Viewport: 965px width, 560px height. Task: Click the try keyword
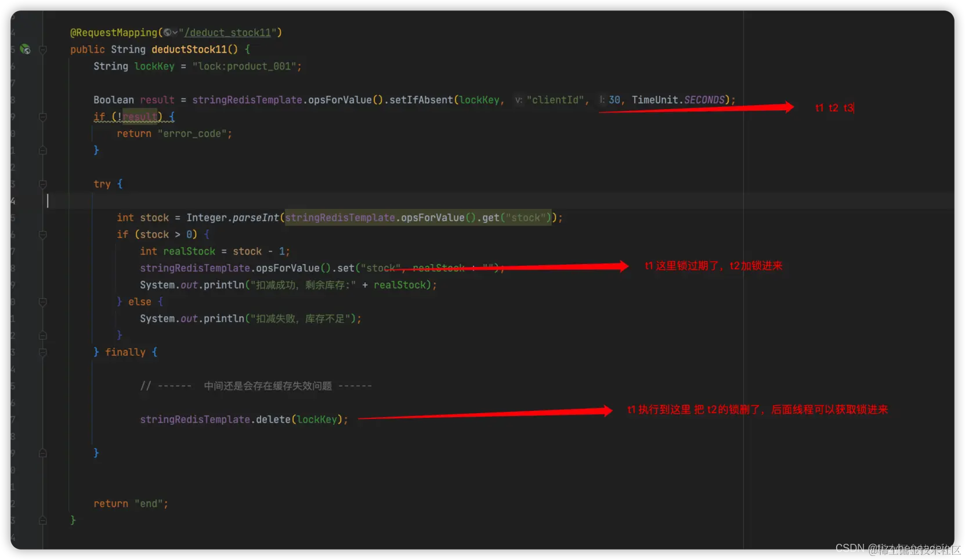pos(102,184)
